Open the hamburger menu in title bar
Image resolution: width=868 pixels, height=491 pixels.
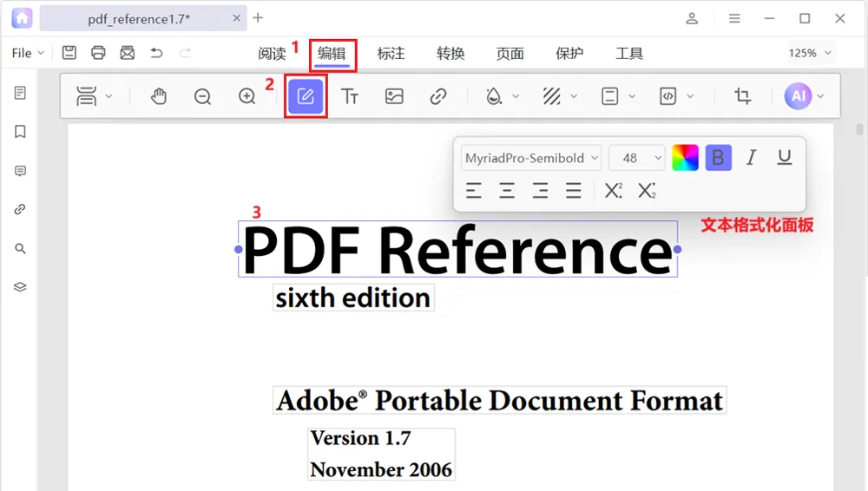click(734, 18)
